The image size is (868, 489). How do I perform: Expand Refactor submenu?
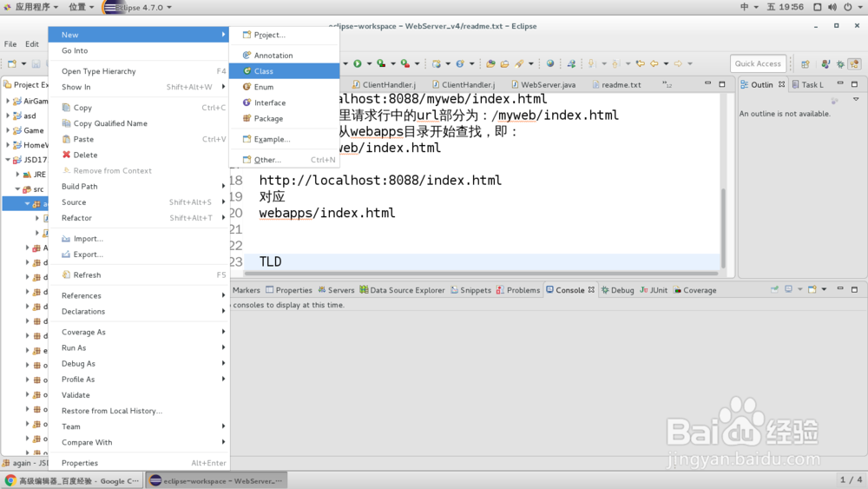pos(138,218)
